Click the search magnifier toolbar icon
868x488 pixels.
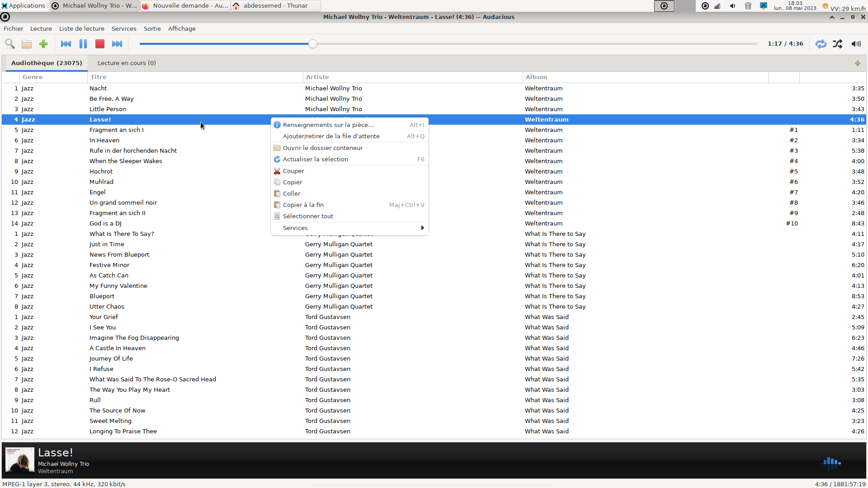click(10, 44)
